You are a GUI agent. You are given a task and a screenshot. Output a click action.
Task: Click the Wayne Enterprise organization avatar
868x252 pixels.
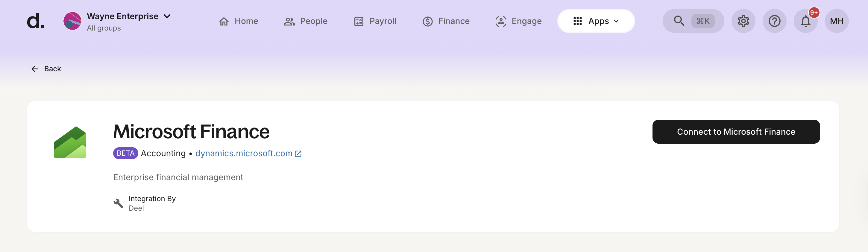pyautogui.click(x=72, y=21)
